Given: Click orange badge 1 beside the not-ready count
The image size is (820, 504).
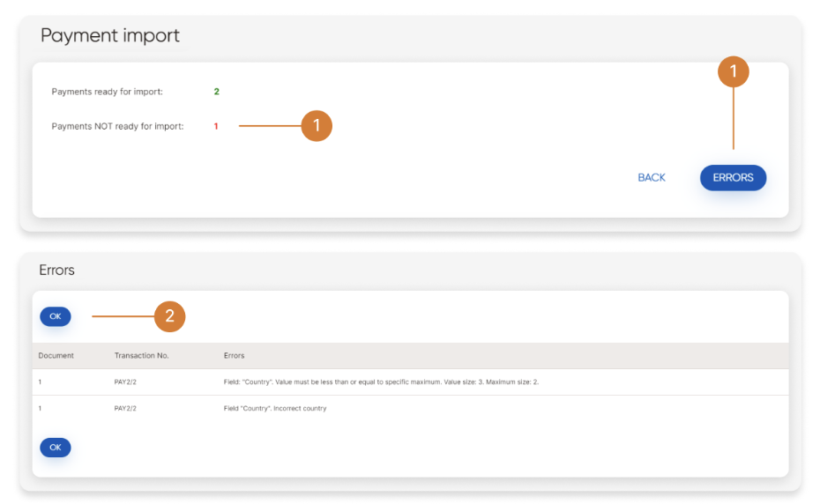Looking at the screenshot, I should tap(317, 126).
